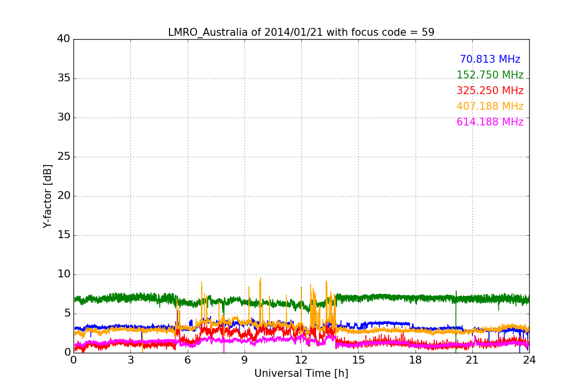Select the 407.188 MHz legend label
The height and width of the screenshot is (392, 588).
pos(490,106)
